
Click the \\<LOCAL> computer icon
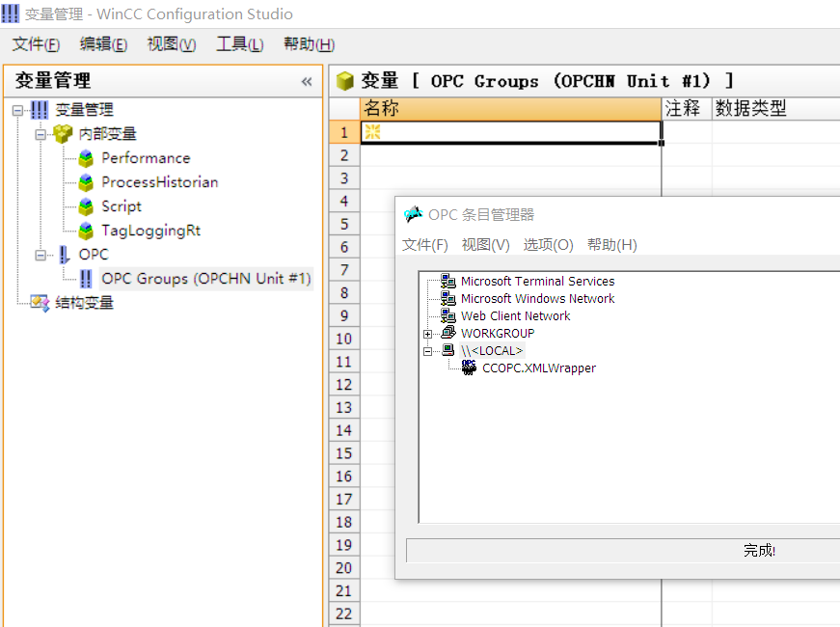(448, 350)
